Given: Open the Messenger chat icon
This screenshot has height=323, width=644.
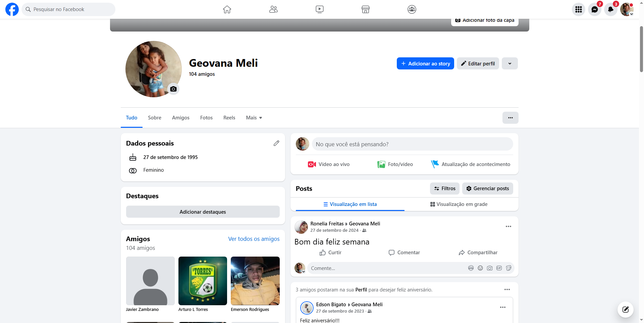Looking at the screenshot, I should (595, 9).
